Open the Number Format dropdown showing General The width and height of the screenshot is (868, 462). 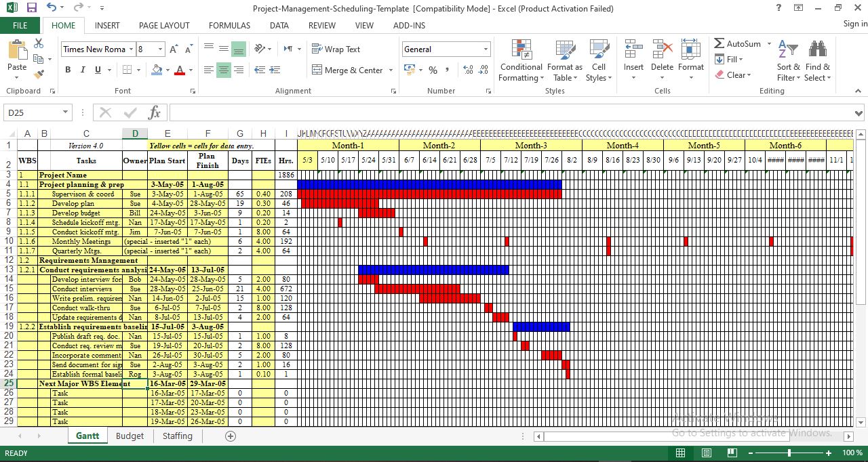click(x=446, y=49)
